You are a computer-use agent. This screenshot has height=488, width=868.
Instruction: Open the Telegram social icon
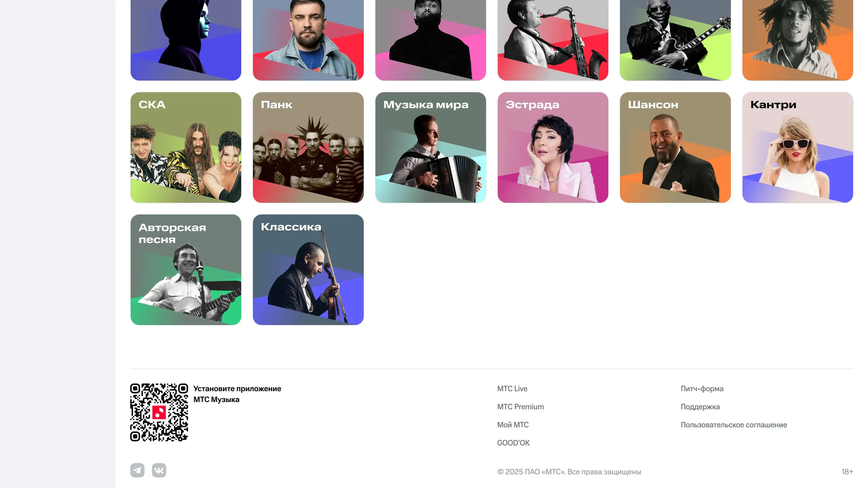point(137,470)
